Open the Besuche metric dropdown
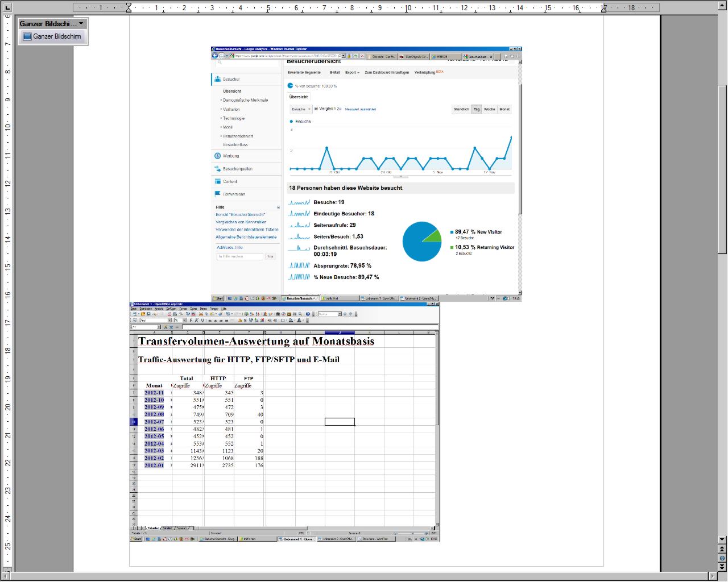Screen dimensions: 728x582 tap(300, 109)
